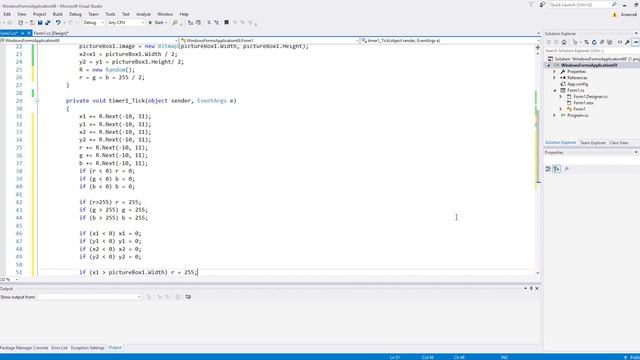This screenshot has height=360, width=640.
Task: Click the View Code icon in Solution Explorer
Action: click(x=620, y=42)
